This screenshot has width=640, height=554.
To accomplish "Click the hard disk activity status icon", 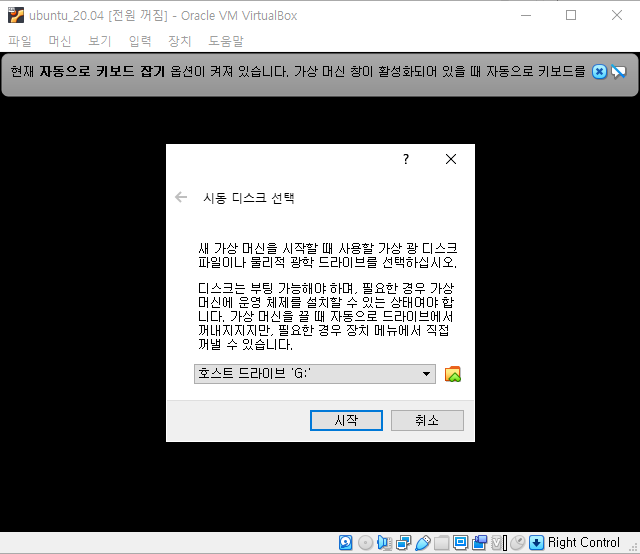I will (x=345, y=543).
